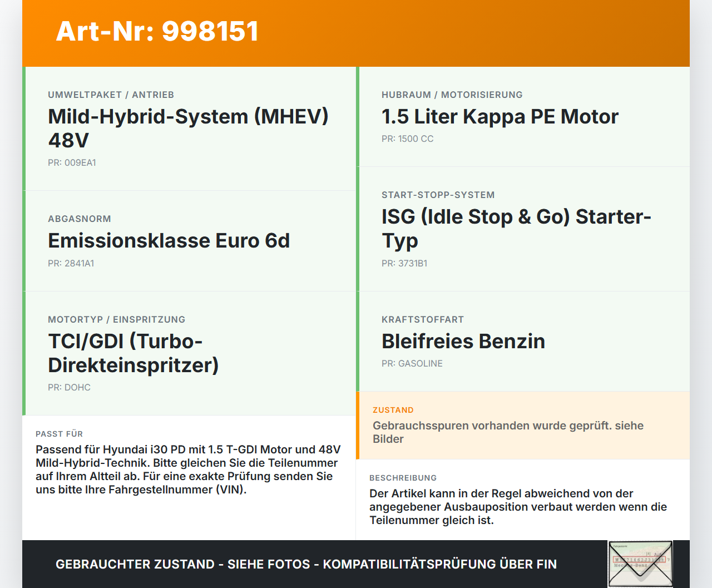Viewport: 712px width, 588px height.
Task: Click the 'GEBRAUCHTER ZUSTAND - SIEHE FOTOS' footer text
Action: 306,564
